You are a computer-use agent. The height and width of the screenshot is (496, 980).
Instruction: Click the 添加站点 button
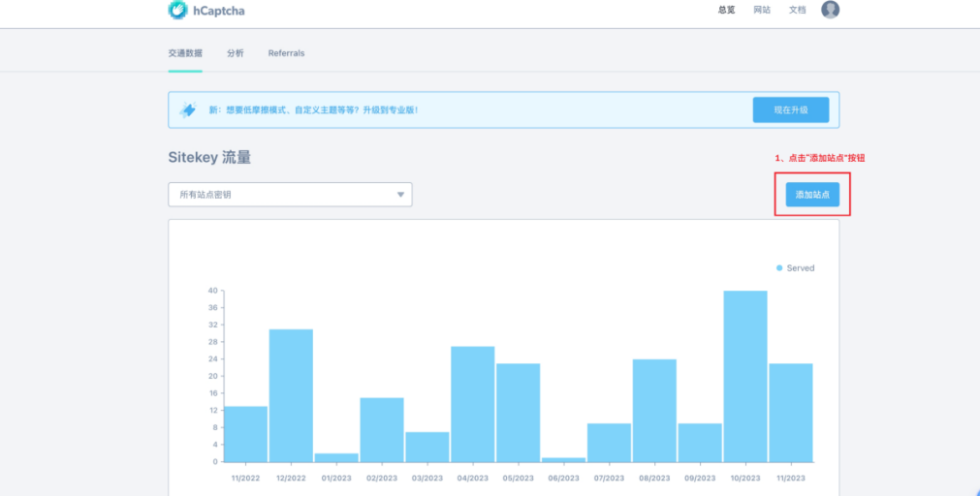tap(811, 195)
